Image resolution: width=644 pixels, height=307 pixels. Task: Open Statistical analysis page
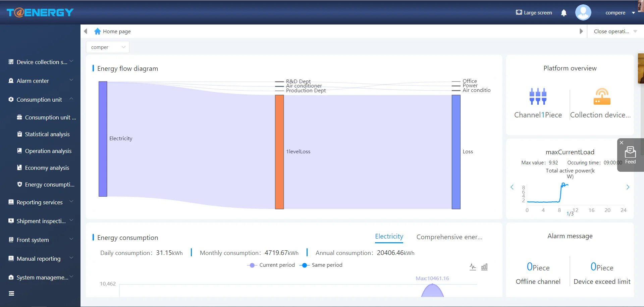pyautogui.click(x=47, y=134)
